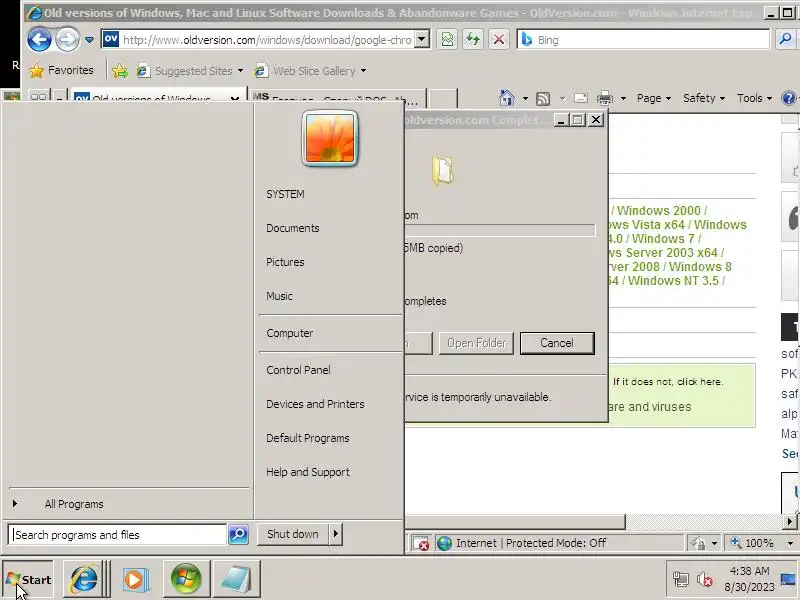The image size is (800, 600).
Task: Open the Home button dropdown arrow
Action: pyautogui.click(x=525, y=98)
